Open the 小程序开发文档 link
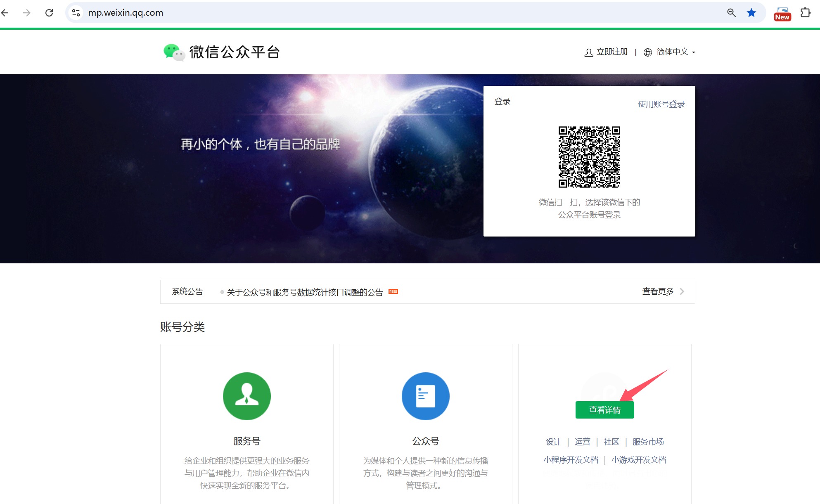 pos(571,460)
